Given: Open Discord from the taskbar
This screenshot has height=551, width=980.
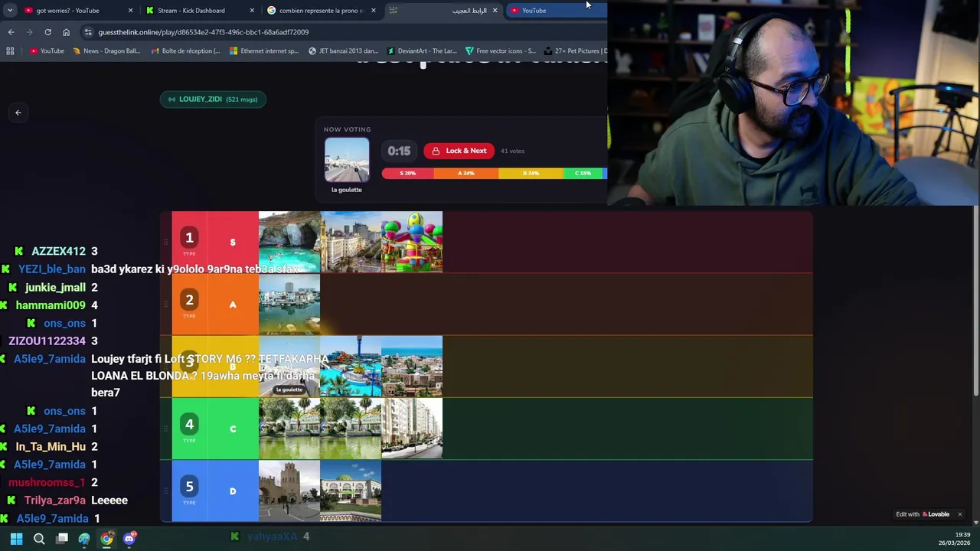Looking at the screenshot, I should (x=129, y=539).
